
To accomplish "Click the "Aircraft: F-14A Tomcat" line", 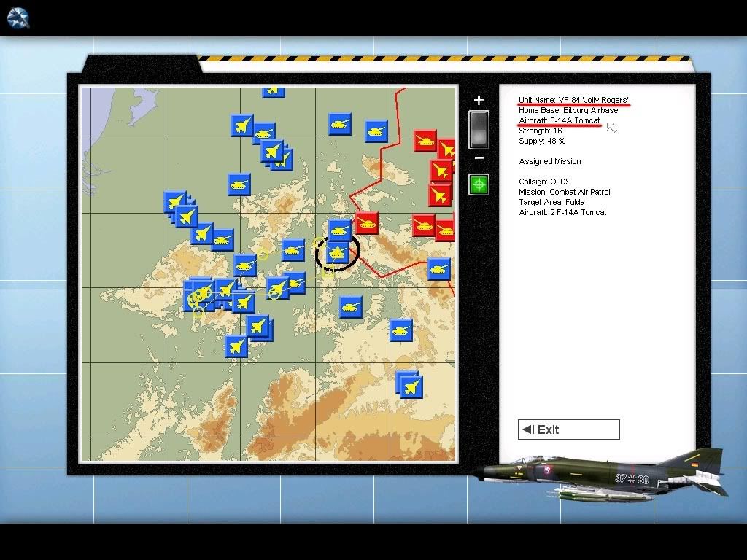I will tap(560, 120).
